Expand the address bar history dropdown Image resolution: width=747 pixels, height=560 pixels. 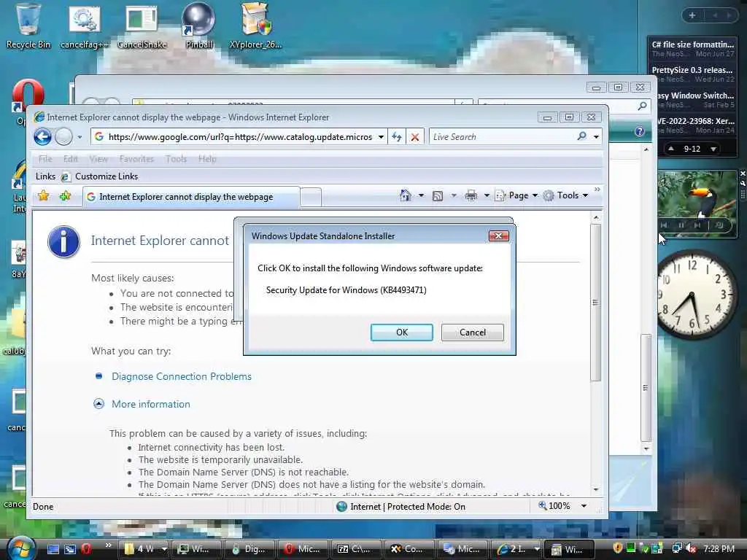pyautogui.click(x=381, y=137)
